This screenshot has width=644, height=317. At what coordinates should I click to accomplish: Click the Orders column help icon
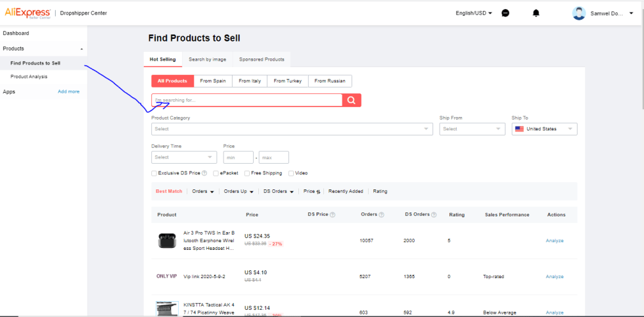[382, 214]
